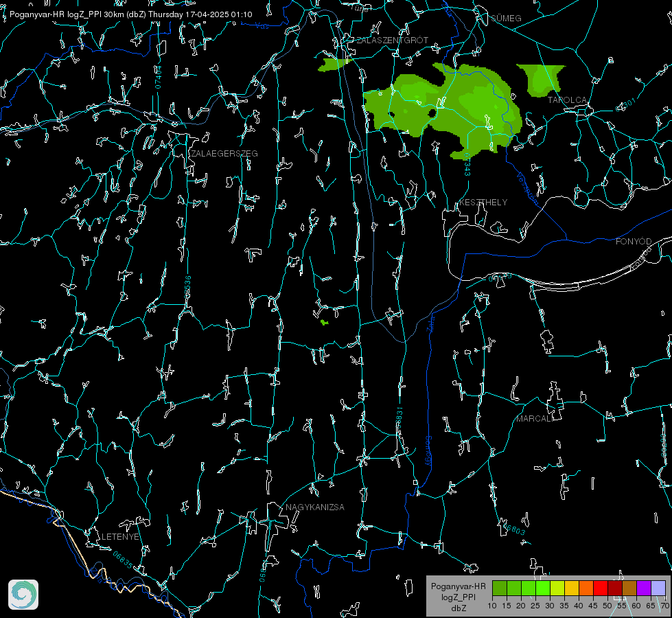Click the Poganyvar-HR legend title
Screen dimensions: 672x618
pyautogui.click(x=458, y=586)
